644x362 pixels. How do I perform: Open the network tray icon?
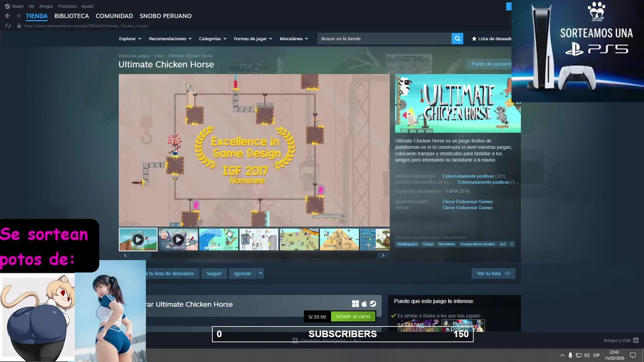coord(578,355)
